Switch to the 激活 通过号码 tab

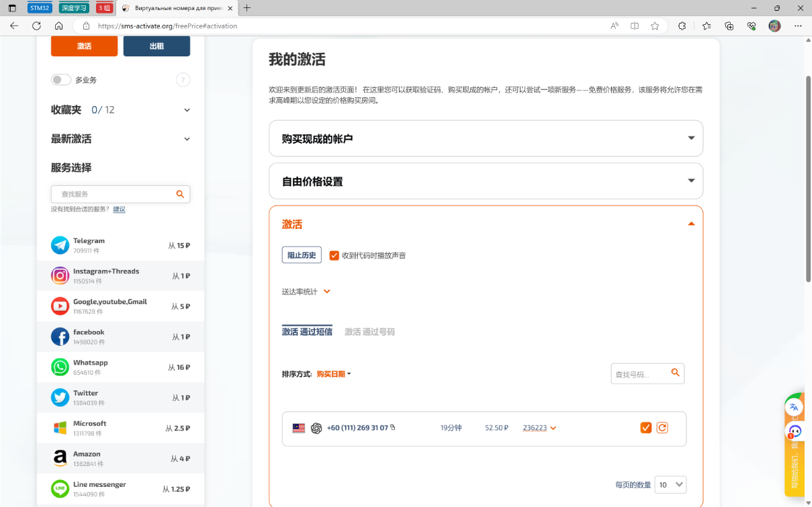pos(369,332)
